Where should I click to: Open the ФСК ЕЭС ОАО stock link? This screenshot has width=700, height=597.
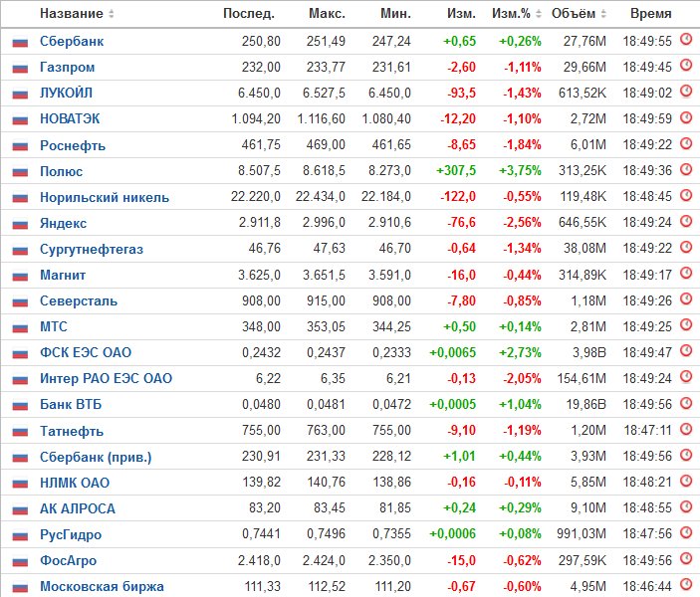pyautogui.click(x=86, y=352)
